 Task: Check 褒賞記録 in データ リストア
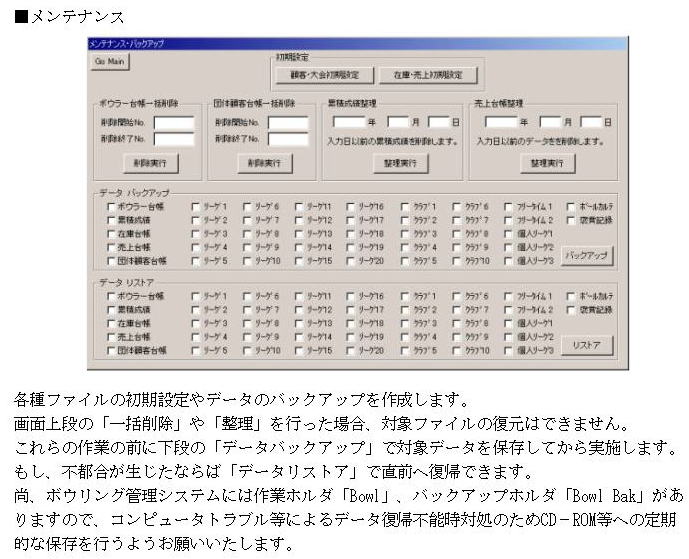(x=571, y=310)
